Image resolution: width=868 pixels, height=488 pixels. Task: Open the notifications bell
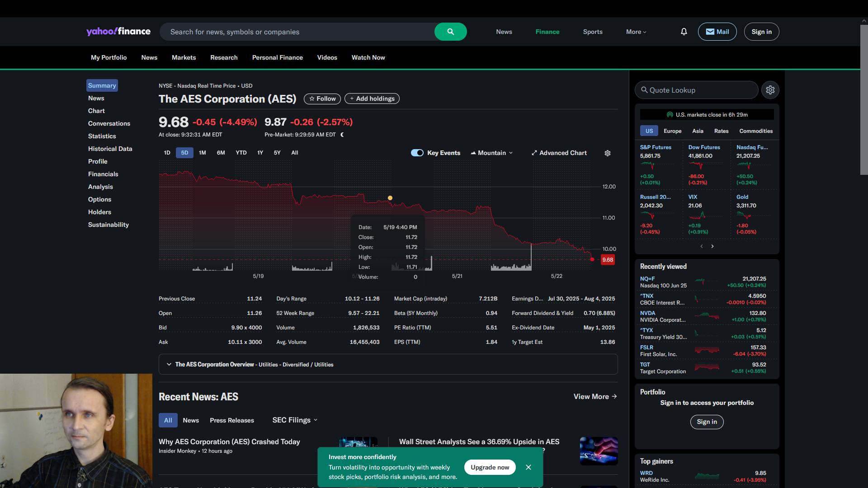(684, 32)
